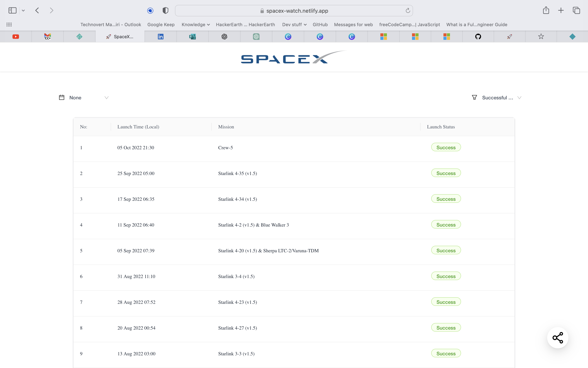Click the Starlink 4-35 (v1.5) mission
This screenshot has width=588, height=368.
click(237, 173)
